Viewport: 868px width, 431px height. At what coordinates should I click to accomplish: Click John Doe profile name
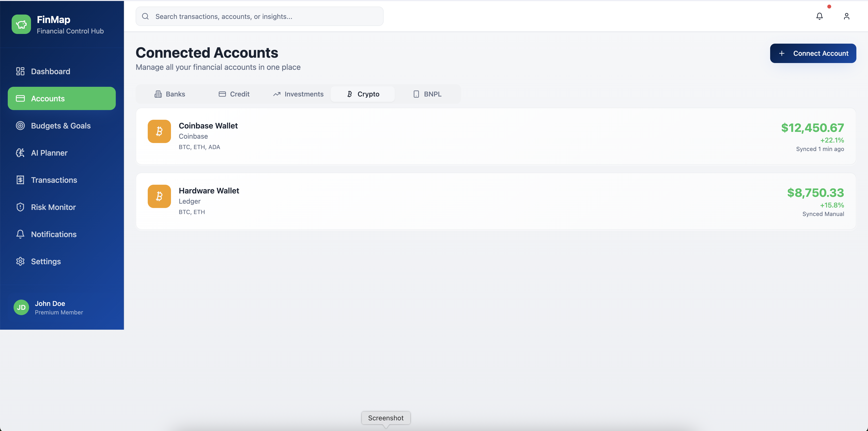coord(50,303)
